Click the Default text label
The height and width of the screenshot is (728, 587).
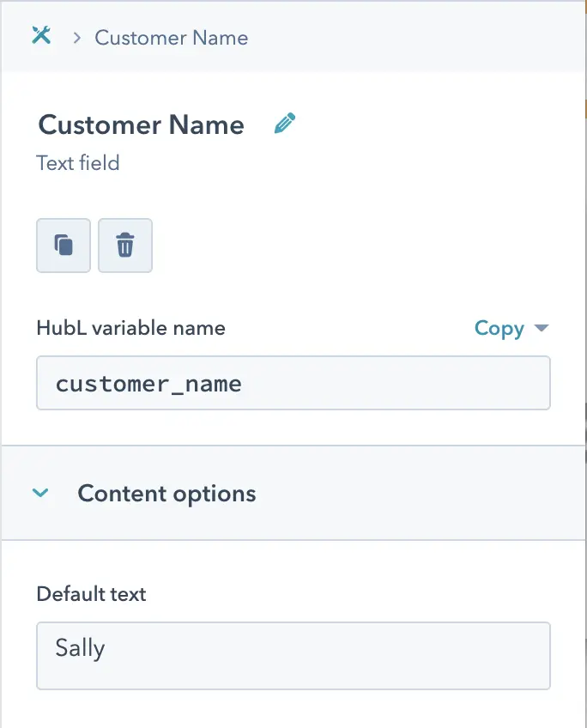92,594
